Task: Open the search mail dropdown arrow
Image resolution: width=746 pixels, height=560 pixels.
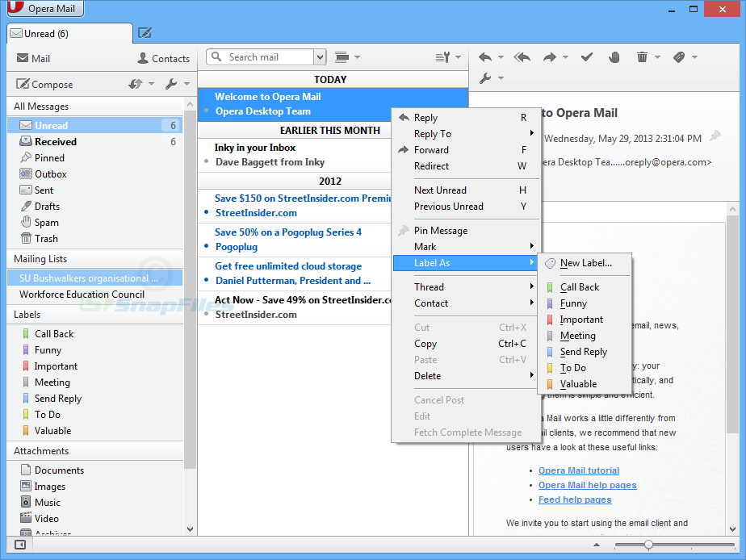Action: pos(321,57)
